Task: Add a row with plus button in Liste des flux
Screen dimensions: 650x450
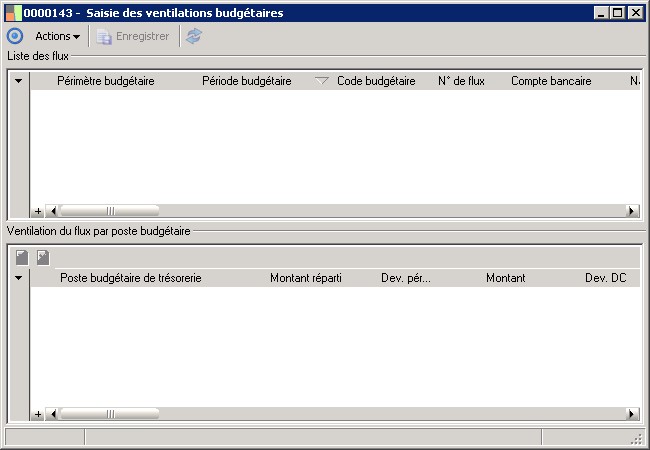Action: click(38, 211)
